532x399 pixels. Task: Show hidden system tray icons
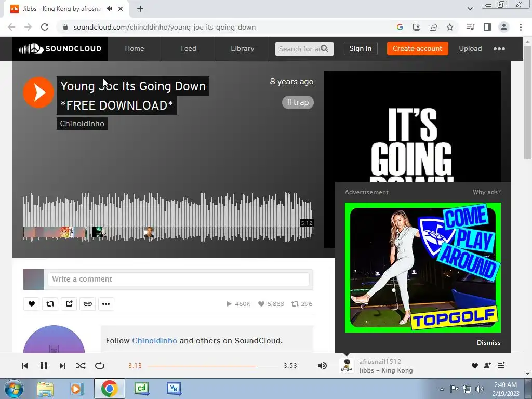click(442, 389)
